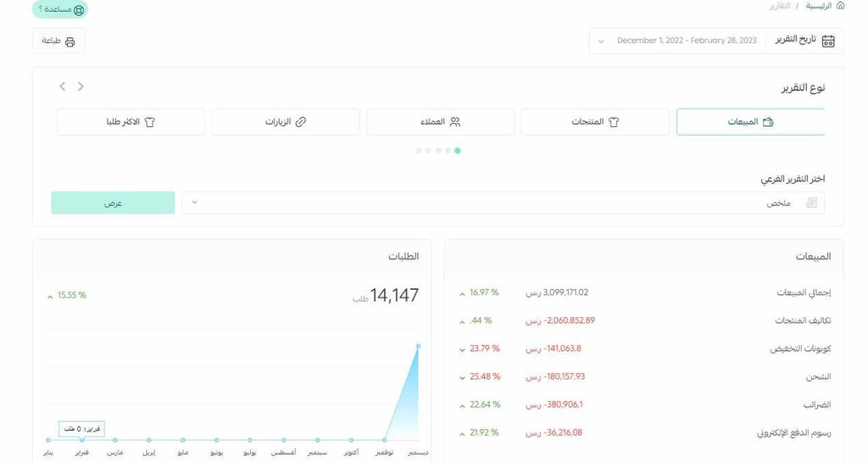Click the كوبونات التخفيض row label

point(800,349)
